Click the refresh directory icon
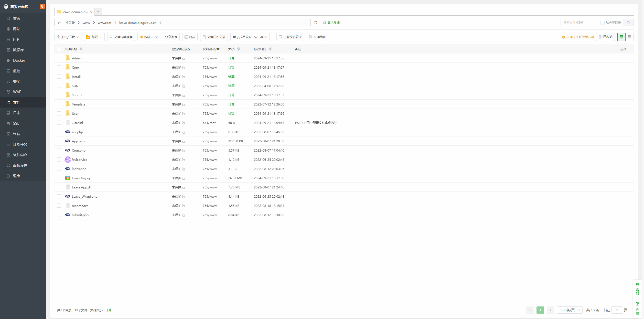The image size is (644, 319). click(x=315, y=23)
